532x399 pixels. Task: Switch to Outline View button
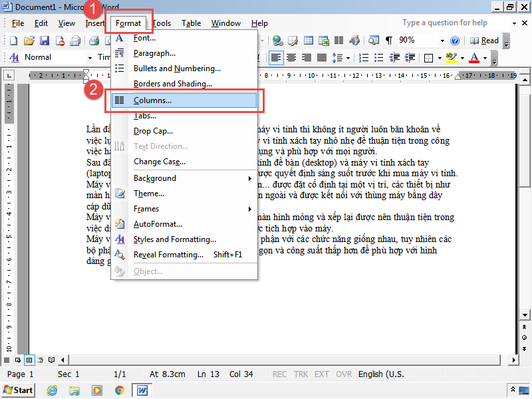pos(41,360)
